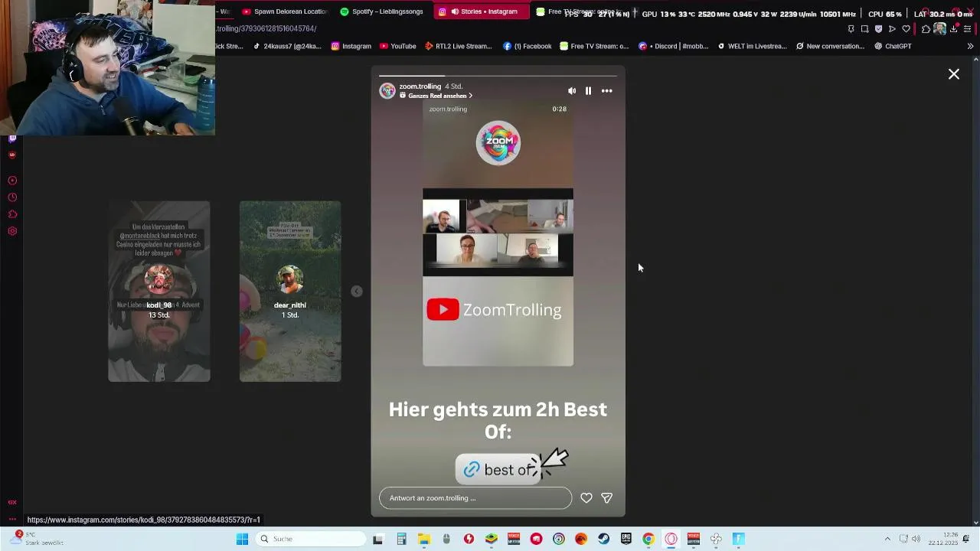Switch to Spotify Lieblingssongs tab

pos(381,11)
